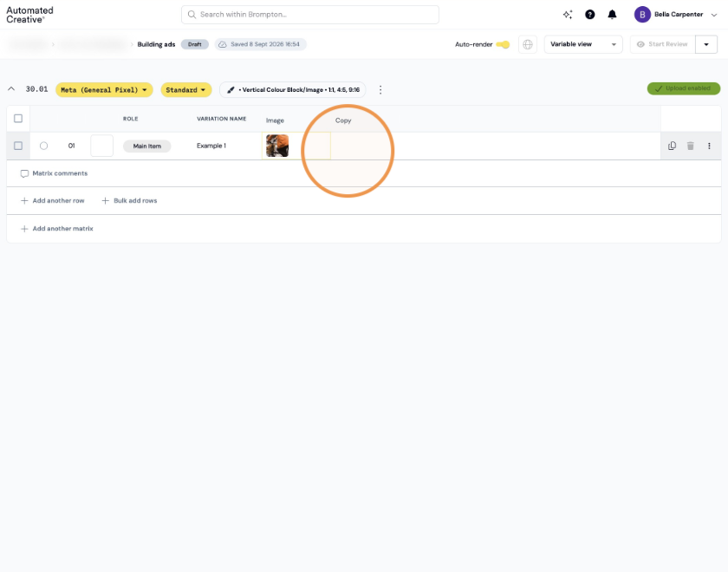Click the Bella Carpenter avatar
728x572 pixels.
click(x=642, y=15)
